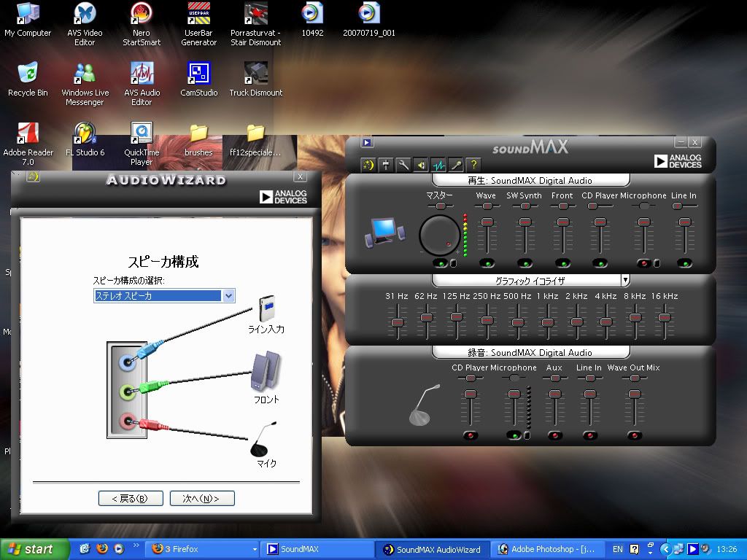Image resolution: width=747 pixels, height=560 pixels.
Task: Click the Master balance slider handle
Action: (x=441, y=206)
